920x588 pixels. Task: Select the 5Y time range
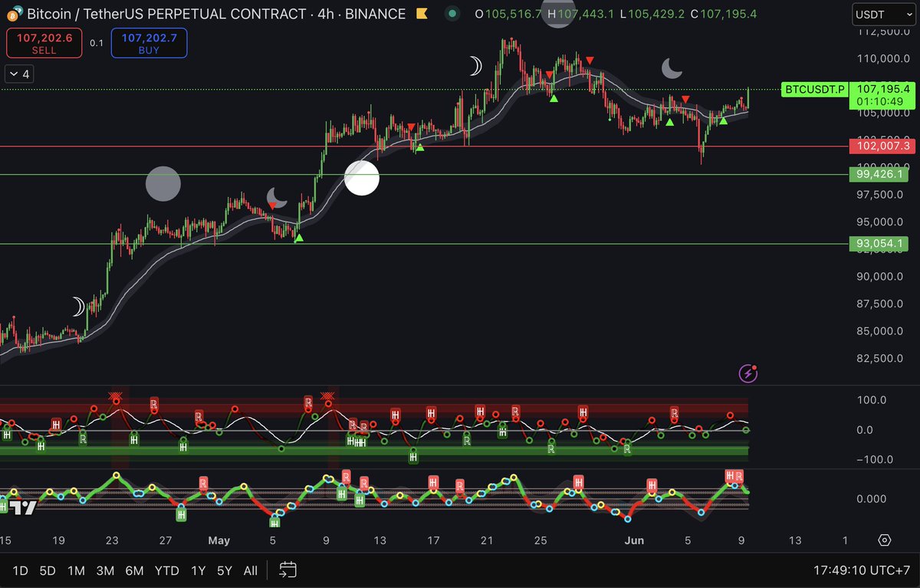224,570
